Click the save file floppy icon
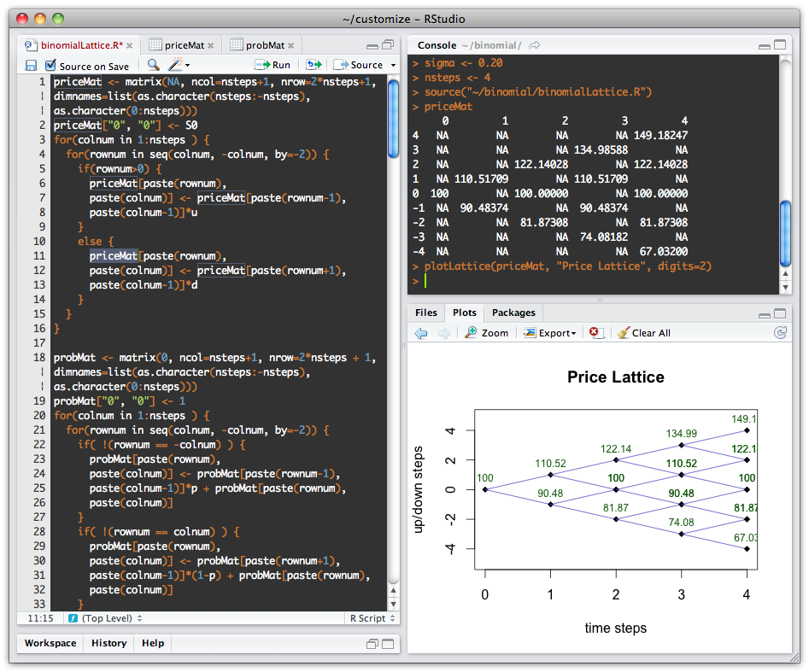The height and width of the screenshot is (672, 809). click(x=31, y=65)
